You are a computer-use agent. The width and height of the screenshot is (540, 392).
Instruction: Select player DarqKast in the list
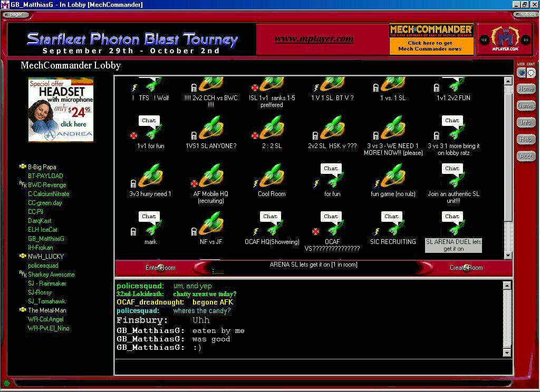coord(40,221)
